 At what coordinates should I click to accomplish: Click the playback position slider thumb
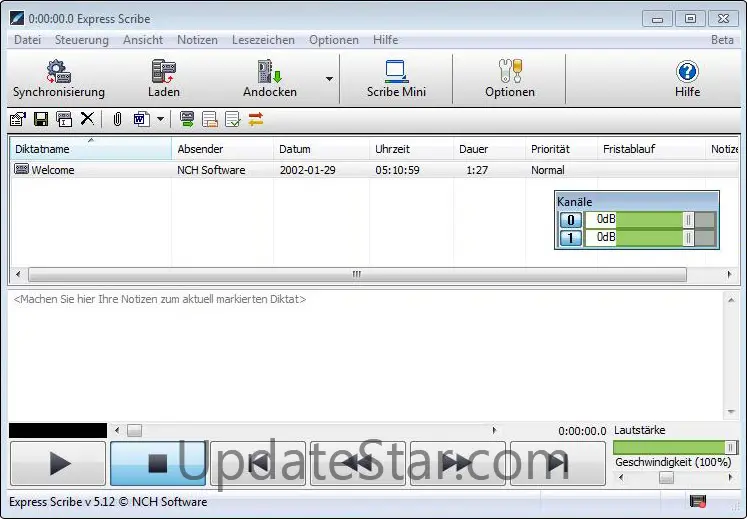pyautogui.click(x=134, y=430)
